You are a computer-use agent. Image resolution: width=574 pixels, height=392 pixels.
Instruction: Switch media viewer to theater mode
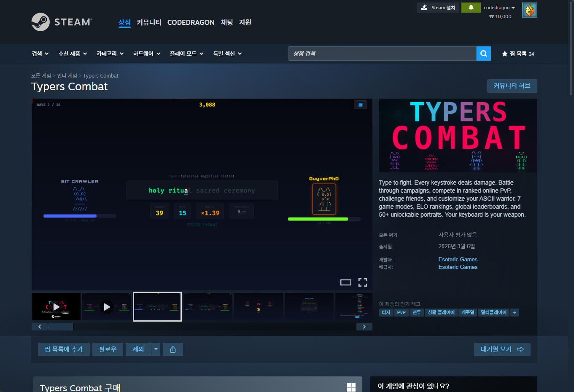click(x=346, y=282)
